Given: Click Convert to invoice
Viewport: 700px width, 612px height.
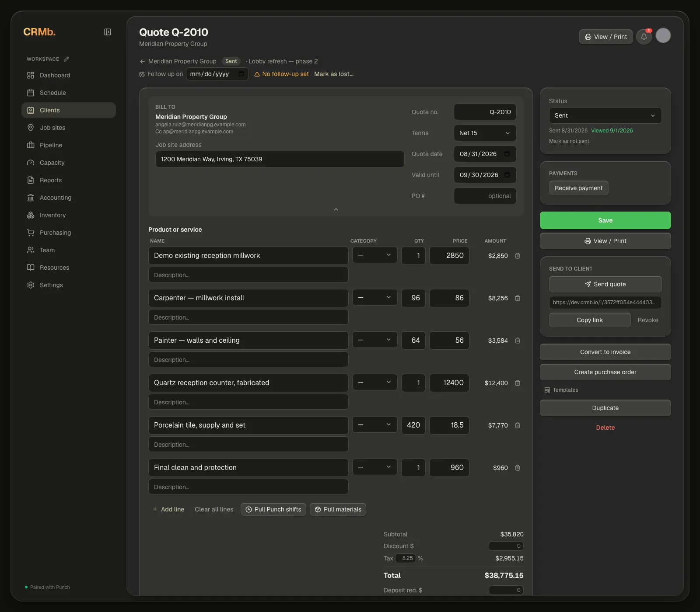Looking at the screenshot, I should point(605,352).
